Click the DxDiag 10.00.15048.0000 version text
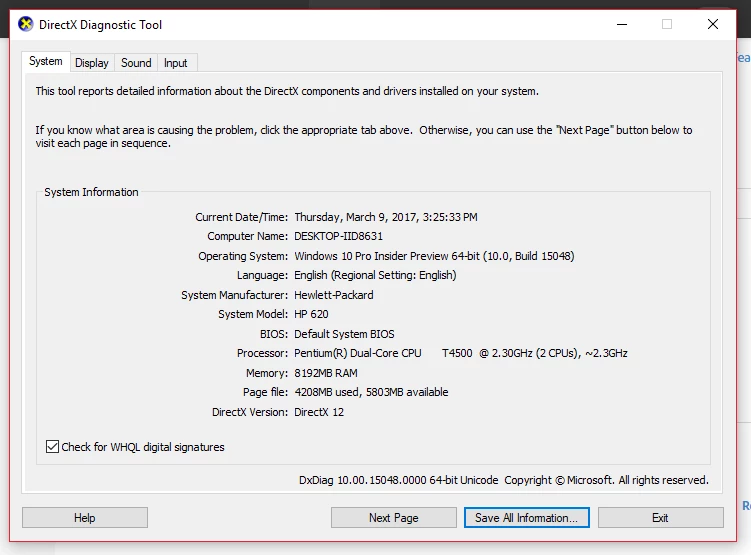 [398, 480]
